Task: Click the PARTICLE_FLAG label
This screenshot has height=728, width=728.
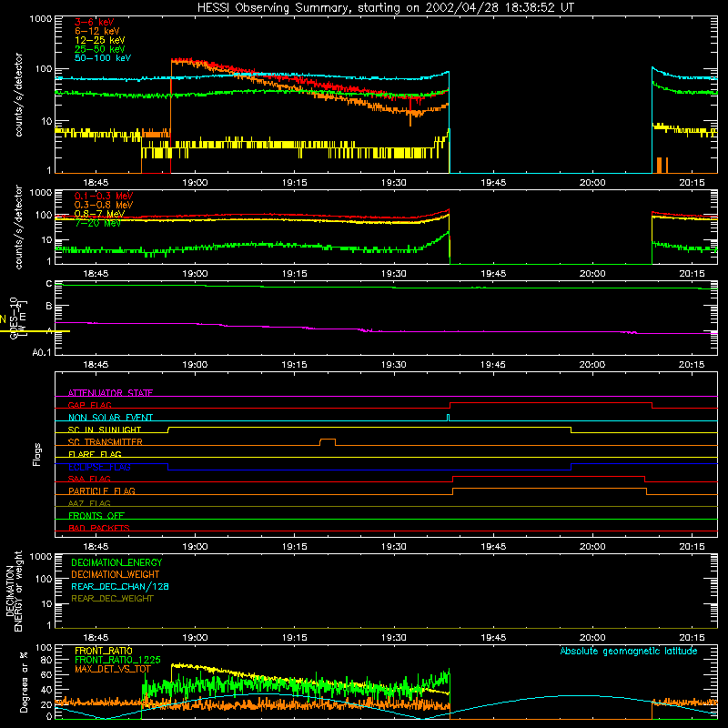Action: click(102, 491)
